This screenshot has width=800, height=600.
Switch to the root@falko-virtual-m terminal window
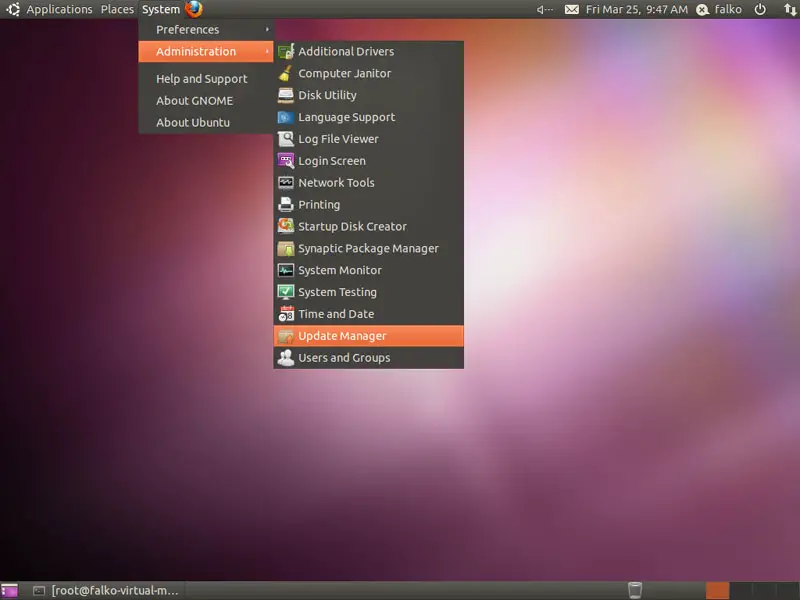click(x=106, y=591)
